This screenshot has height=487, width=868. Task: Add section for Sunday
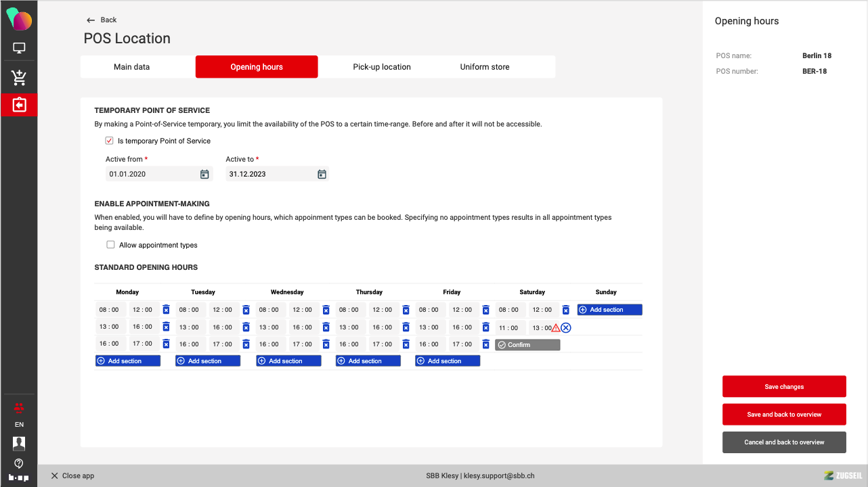coord(609,310)
